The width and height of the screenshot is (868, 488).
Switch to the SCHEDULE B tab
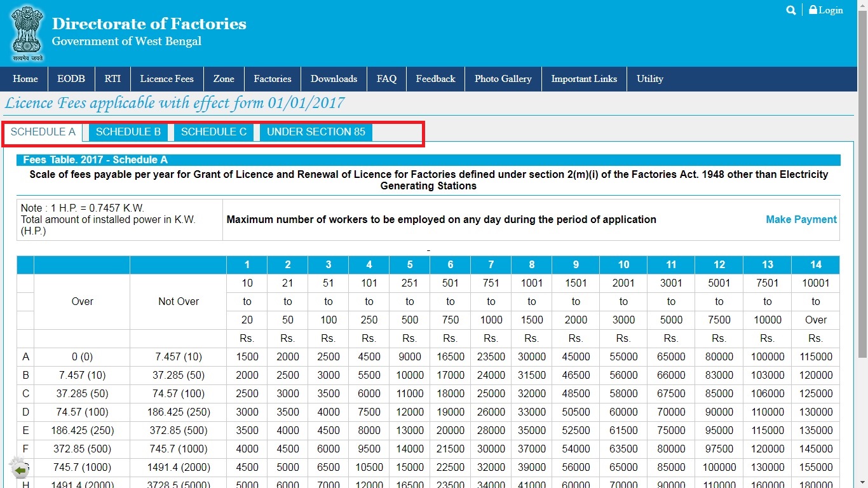click(128, 132)
